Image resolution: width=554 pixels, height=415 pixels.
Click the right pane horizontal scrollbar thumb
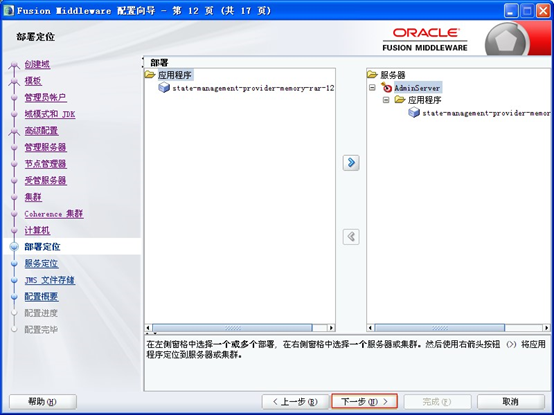(440, 328)
